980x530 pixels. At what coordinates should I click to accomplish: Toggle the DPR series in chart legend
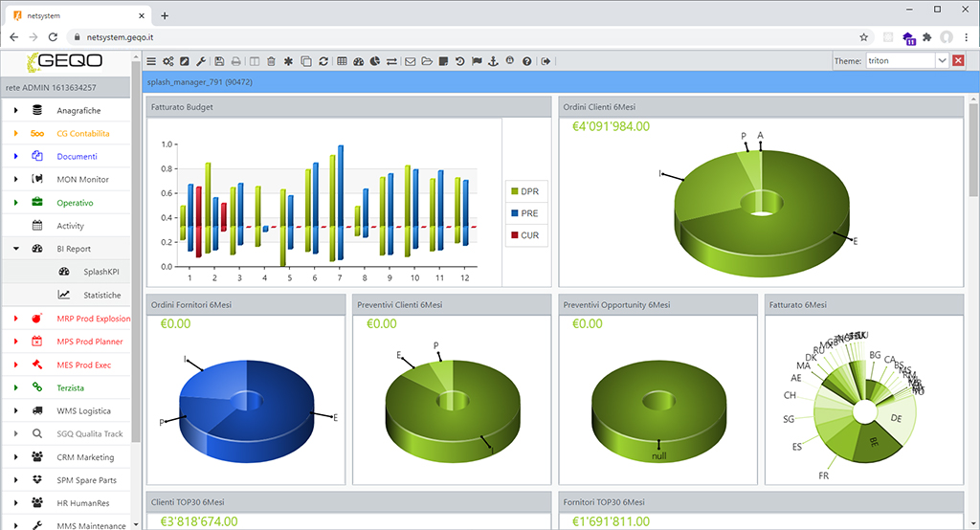(x=526, y=191)
